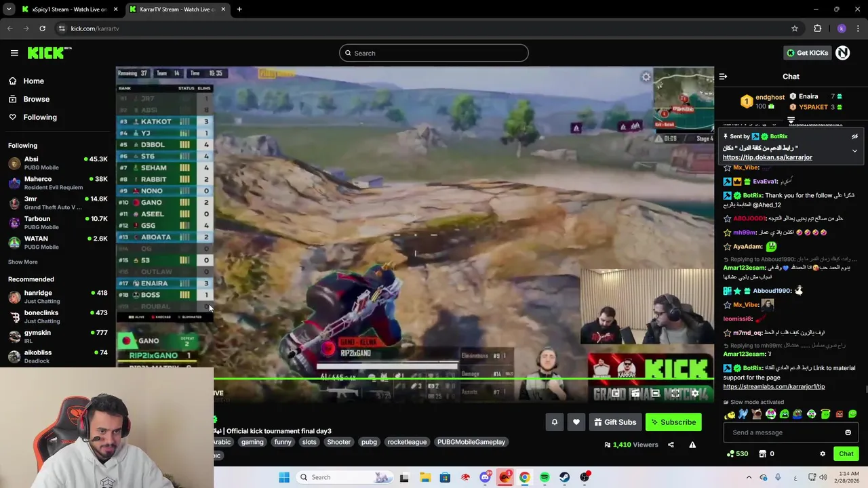Screen dimensions: 868x488
Task: Click the Get KICKs button
Action: 807,53
